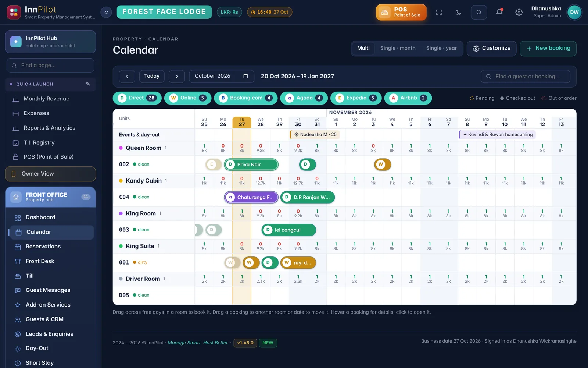Toggle Online channel filter
This screenshot has width=588, height=368.
pos(188,98)
